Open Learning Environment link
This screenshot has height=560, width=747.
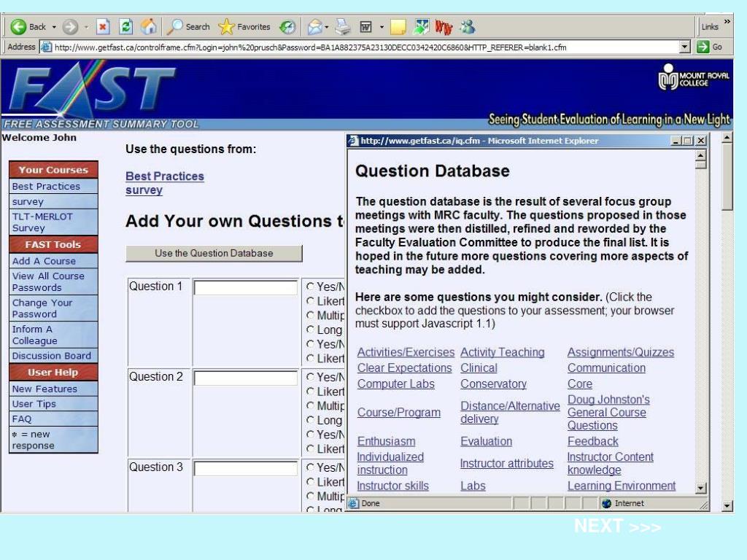click(x=622, y=486)
